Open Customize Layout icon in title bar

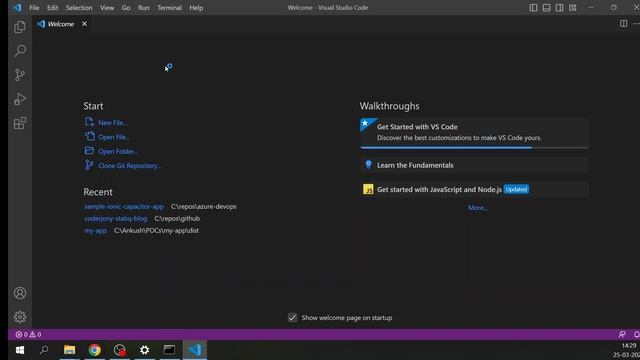573,8
